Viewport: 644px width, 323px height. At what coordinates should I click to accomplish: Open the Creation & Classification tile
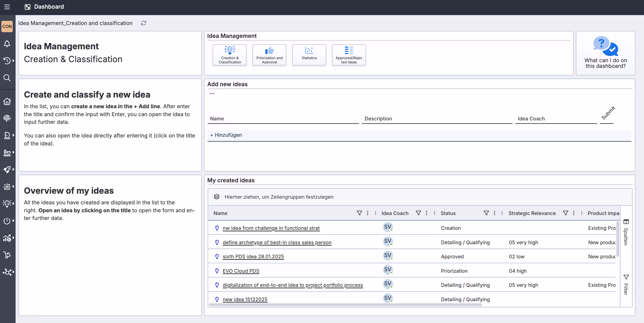click(x=229, y=55)
